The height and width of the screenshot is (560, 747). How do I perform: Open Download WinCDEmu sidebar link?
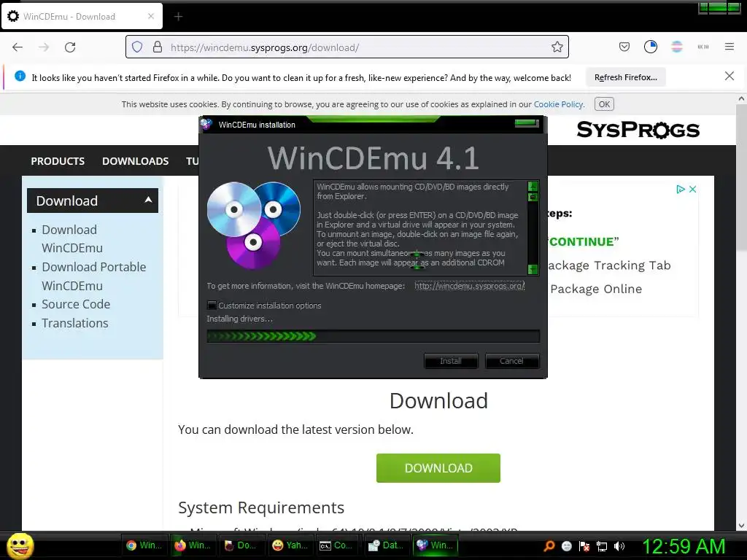pyautogui.click(x=72, y=238)
